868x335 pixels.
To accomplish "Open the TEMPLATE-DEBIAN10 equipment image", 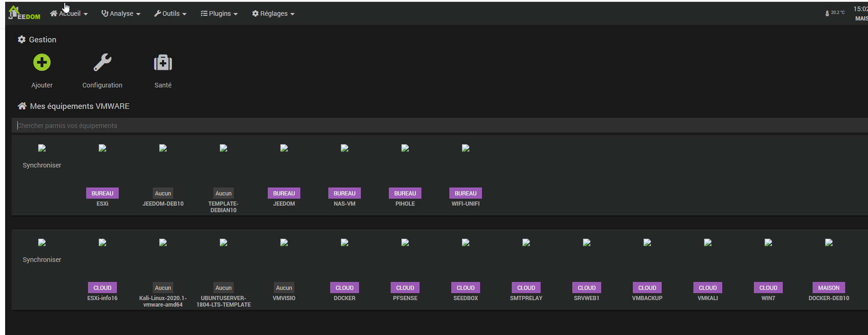I will pos(224,148).
